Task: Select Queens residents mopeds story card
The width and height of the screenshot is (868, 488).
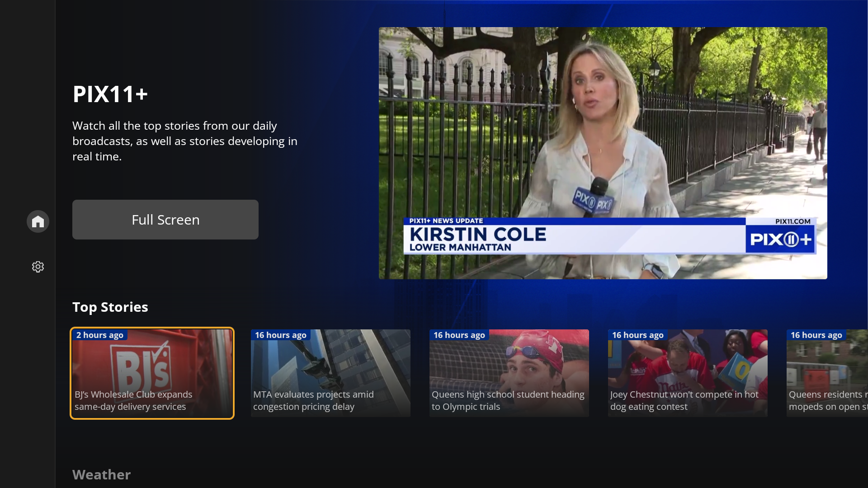Action: click(827, 373)
